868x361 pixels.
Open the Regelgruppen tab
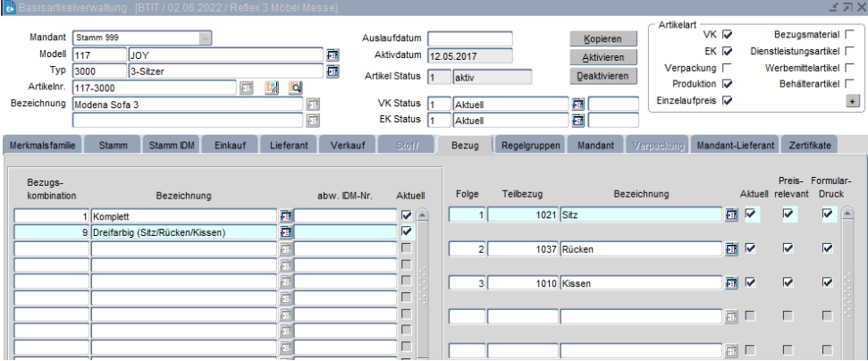(530, 144)
